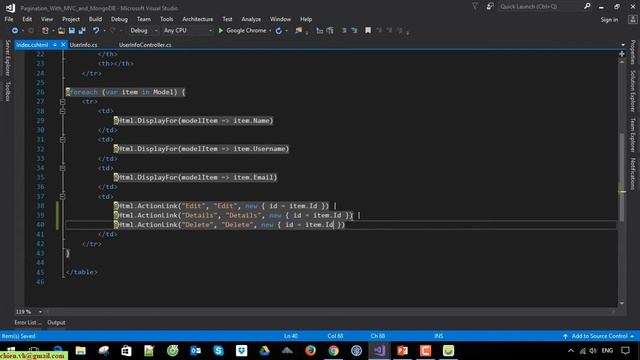Screen dimensions: 640x360
Task: Open the Debug menu in the menu bar
Action: 119,19
